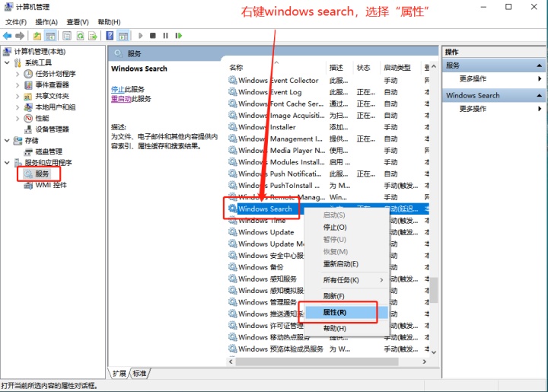The width and height of the screenshot is (548, 392).
Task: Click the Refresh toolbar icon
Action: [81, 36]
